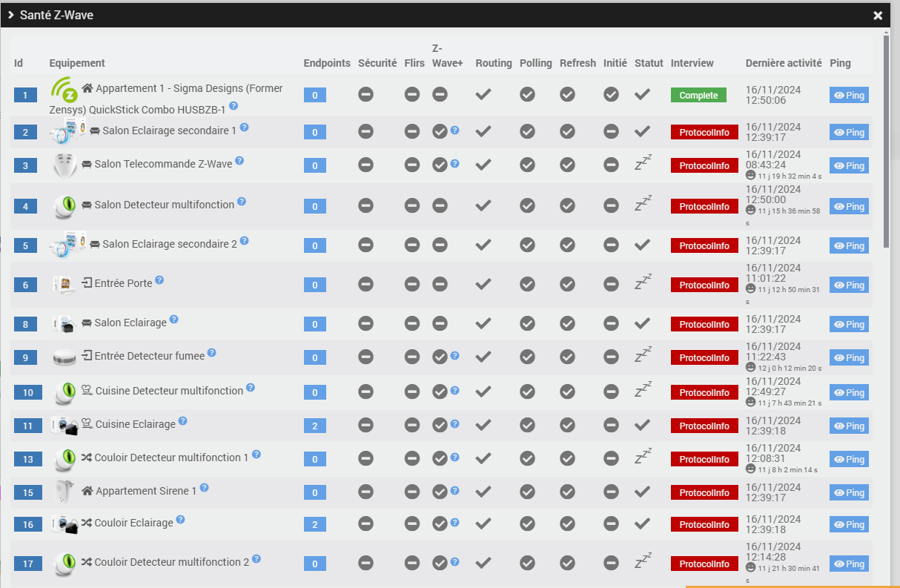Select Cuisine Detecteur multifonction name

[169, 390]
